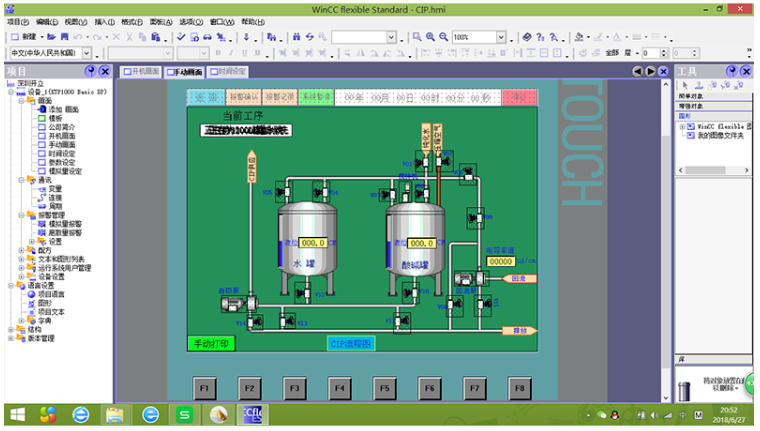This screenshot has width=760, height=431.
Task: Click the F1 function key
Action: (205, 388)
